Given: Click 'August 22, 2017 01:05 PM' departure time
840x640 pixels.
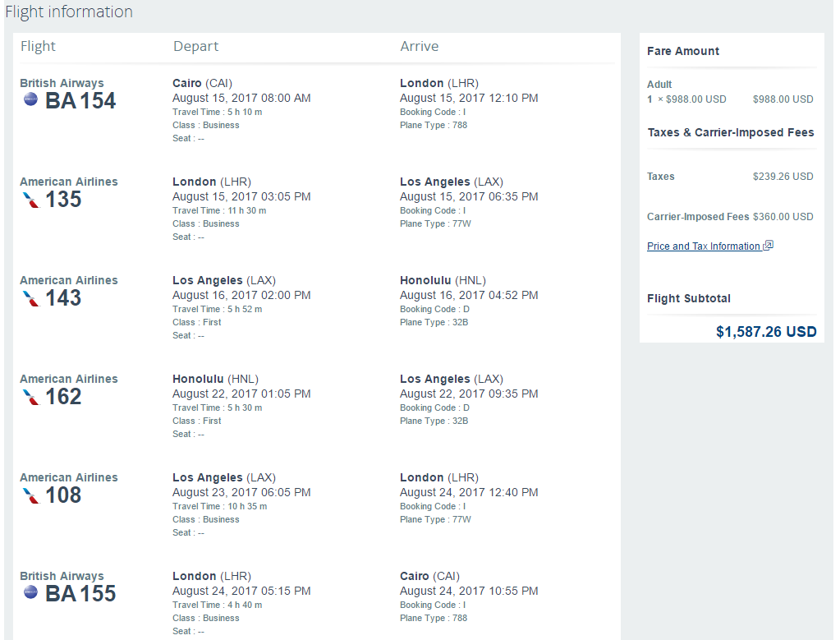Looking at the screenshot, I should point(241,394).
